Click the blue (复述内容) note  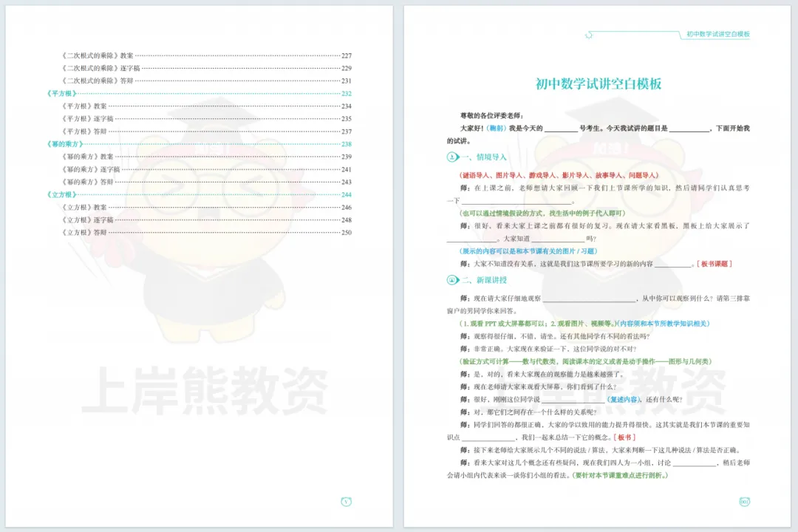[x=624, y=400]
